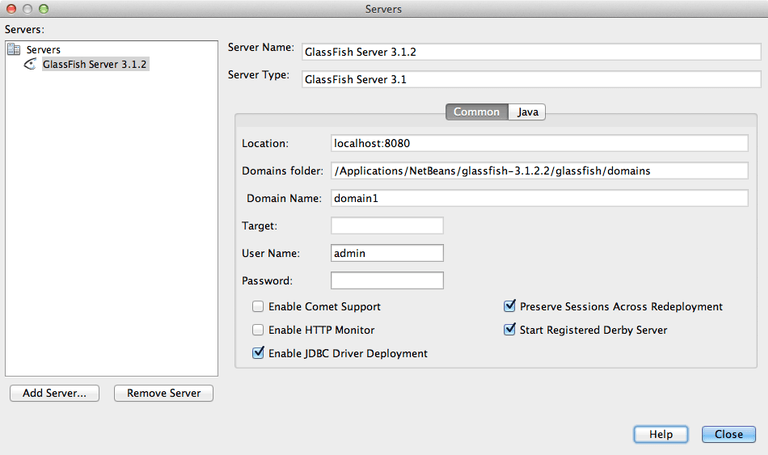This screenshot has height=455, width=768.
Task: Click the Add Server... button
Action: [54, 393]
